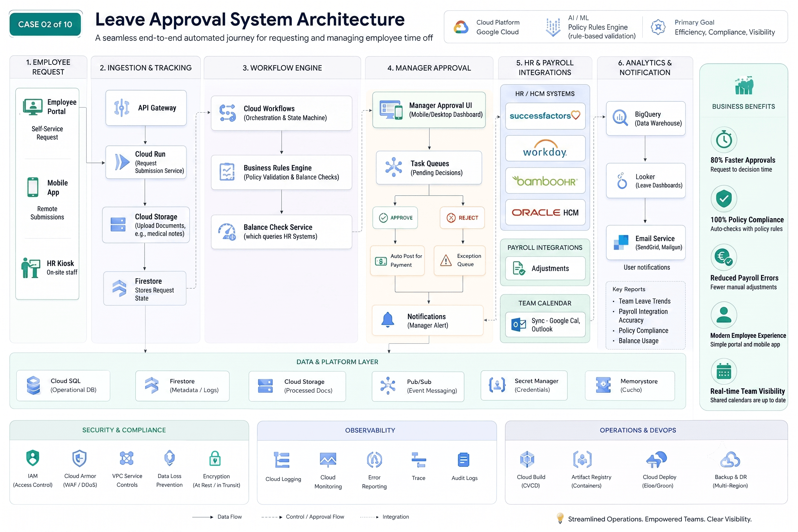Click the Artifact Registry containers icon

point(582,459)
